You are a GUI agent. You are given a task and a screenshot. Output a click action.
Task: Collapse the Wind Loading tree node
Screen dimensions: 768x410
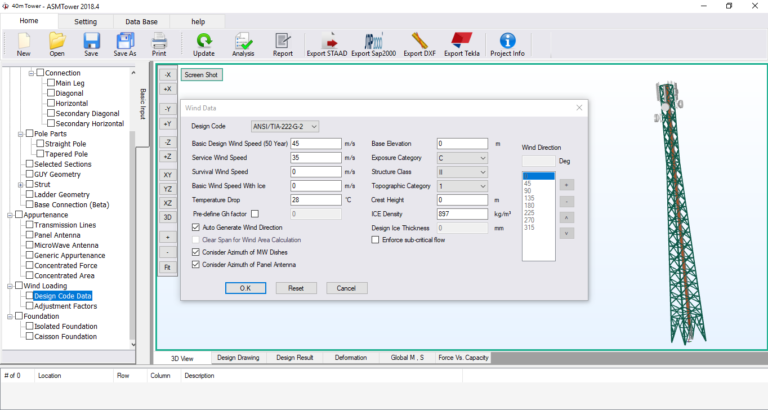pyautogui.click(x=10, y=286)
